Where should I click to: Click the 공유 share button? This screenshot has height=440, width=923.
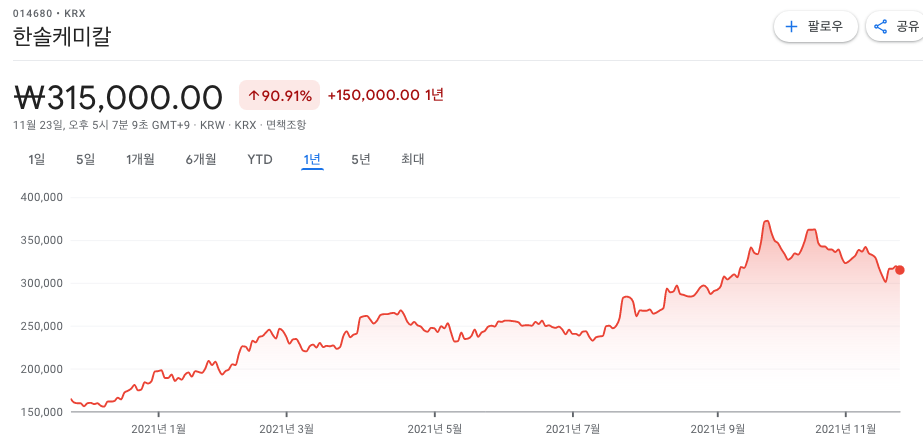pos(895,27)
